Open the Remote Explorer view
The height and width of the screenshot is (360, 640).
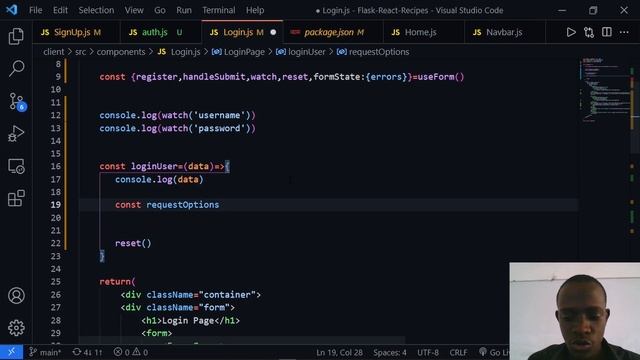[x=16, y=166]
